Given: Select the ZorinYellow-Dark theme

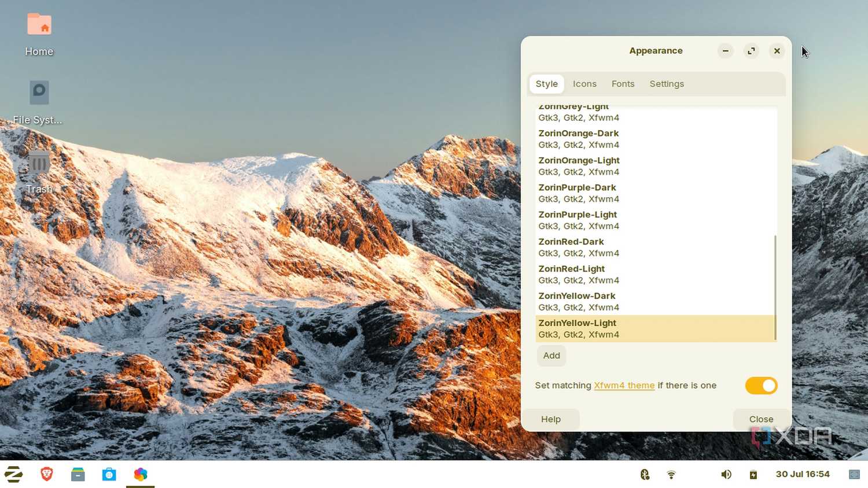Looking at the screenshot, I should pyautogui.click(x=655, y=302).
